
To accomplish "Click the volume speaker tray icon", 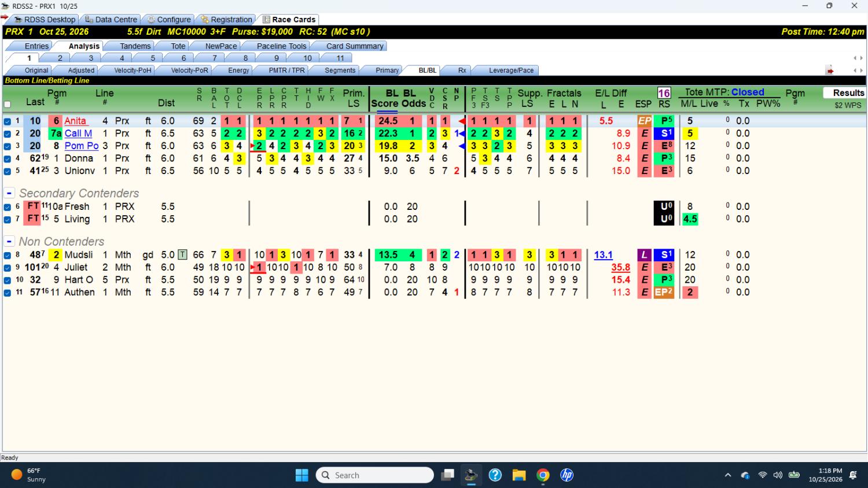I will (778, 475).
